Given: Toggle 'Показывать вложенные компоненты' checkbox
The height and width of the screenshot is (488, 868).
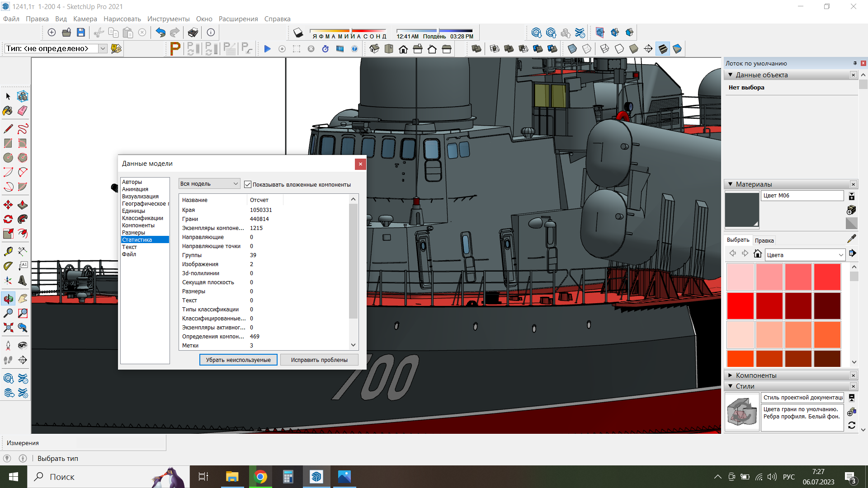Looking at the screenshot, I should click(248, 184).
